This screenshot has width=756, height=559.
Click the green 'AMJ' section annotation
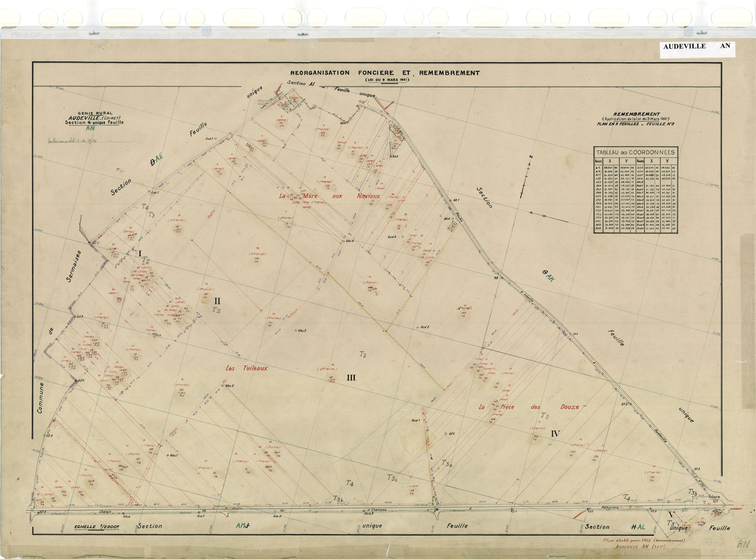pyautogui.click(x=244, y=525)
